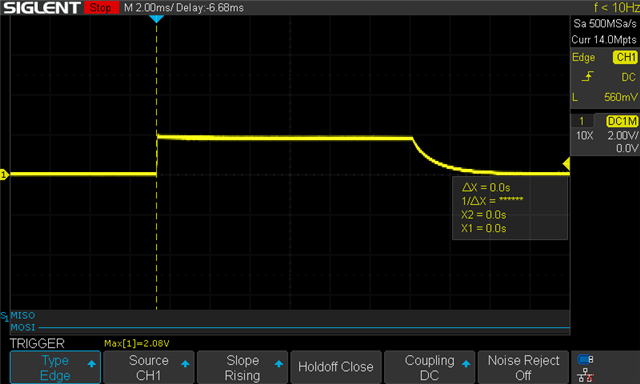Open the Slope Rising dropdown
640x384 pixels.
click(x=242, y=367)
